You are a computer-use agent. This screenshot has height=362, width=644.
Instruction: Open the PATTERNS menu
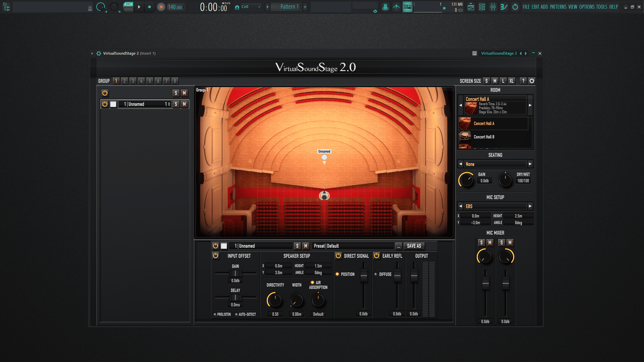click(x=558, y=7)
